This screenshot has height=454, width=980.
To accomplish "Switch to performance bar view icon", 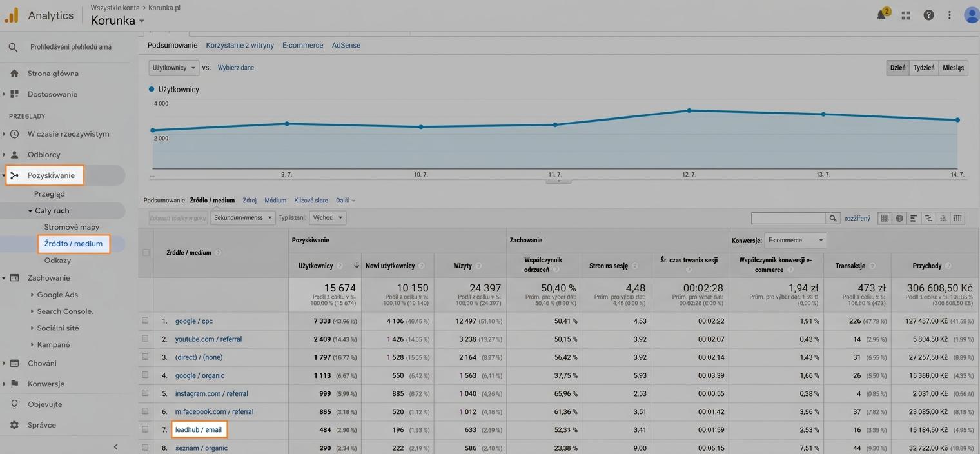I will tap(914, 218).
